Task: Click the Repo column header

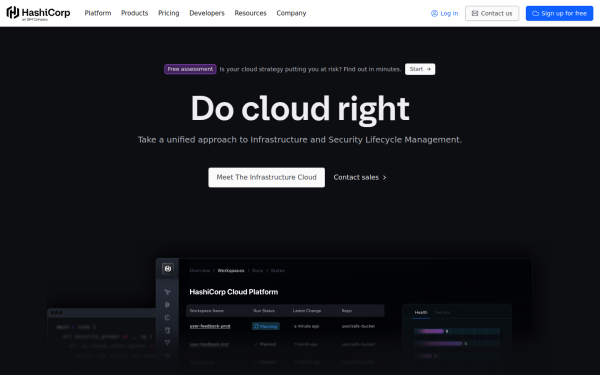Action: [x=347, y=311]
